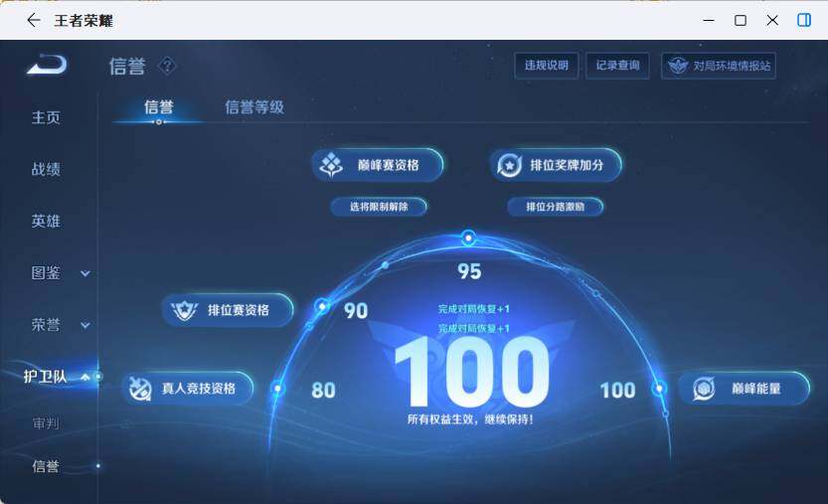Open 信誉 sub-item in sidebar
The height and width of the screenshot is (504, 828).
pyautogui.click(x=46, y=466)
